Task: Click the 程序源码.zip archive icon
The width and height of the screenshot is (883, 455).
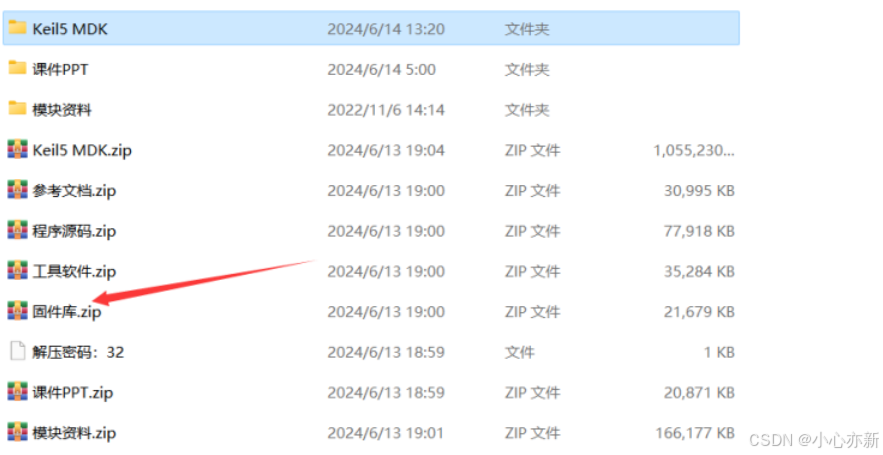Action: click(17, 230)
